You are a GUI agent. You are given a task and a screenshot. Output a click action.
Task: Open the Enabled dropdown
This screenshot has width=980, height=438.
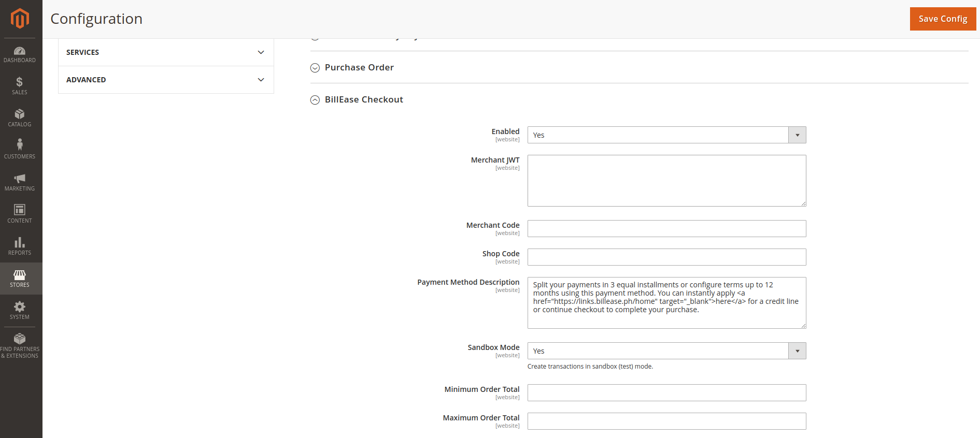666,135
